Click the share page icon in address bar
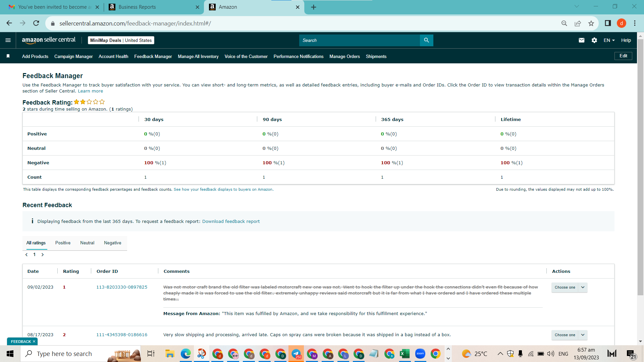644x362 pixels. pyautogui.click(x=578, y=23)
